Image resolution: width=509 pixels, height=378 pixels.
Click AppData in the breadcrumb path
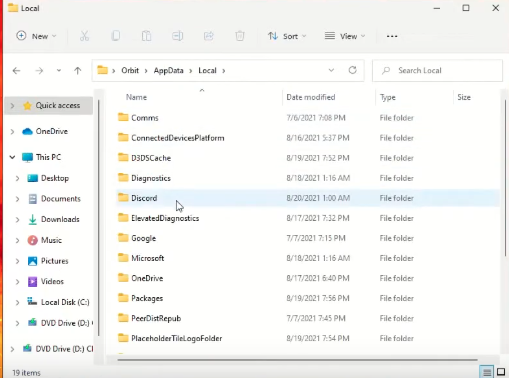pos(168,70)
